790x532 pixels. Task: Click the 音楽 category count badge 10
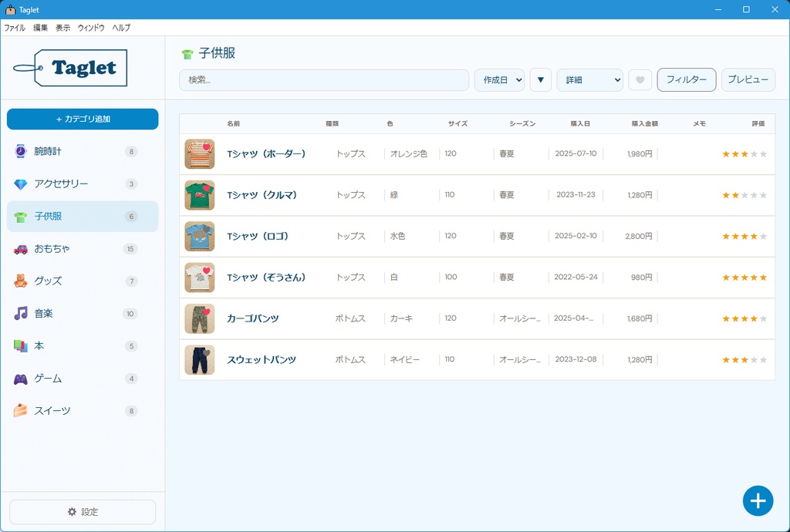point(130,314)
